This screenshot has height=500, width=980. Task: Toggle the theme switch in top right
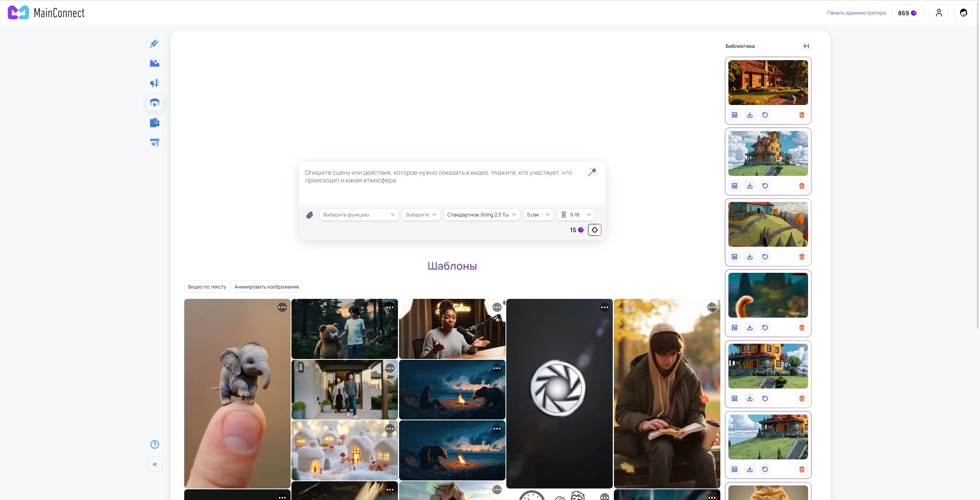pos(963,13)
